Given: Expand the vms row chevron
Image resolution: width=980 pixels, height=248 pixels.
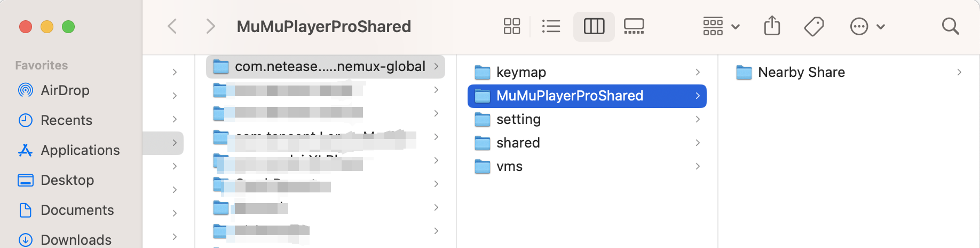Looking at the screenshot, I should click(x=698, y=166).
